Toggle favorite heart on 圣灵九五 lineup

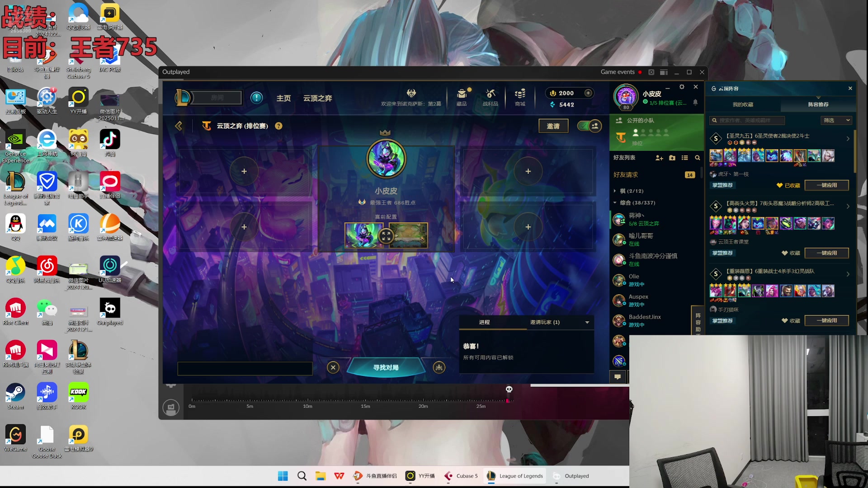click(x=779, y=185)
